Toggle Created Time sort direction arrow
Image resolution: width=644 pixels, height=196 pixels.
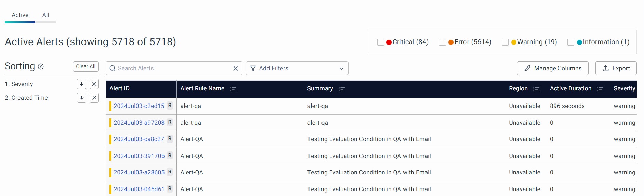tap(81, 98)
